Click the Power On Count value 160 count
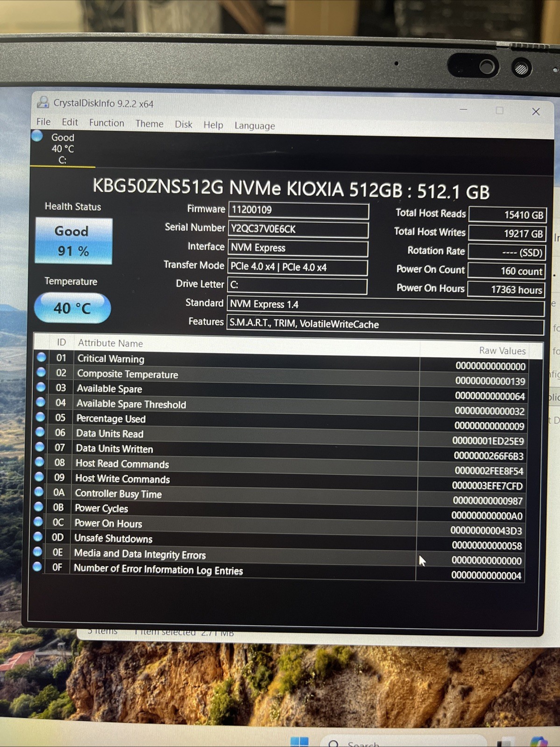 pos(506,271)
